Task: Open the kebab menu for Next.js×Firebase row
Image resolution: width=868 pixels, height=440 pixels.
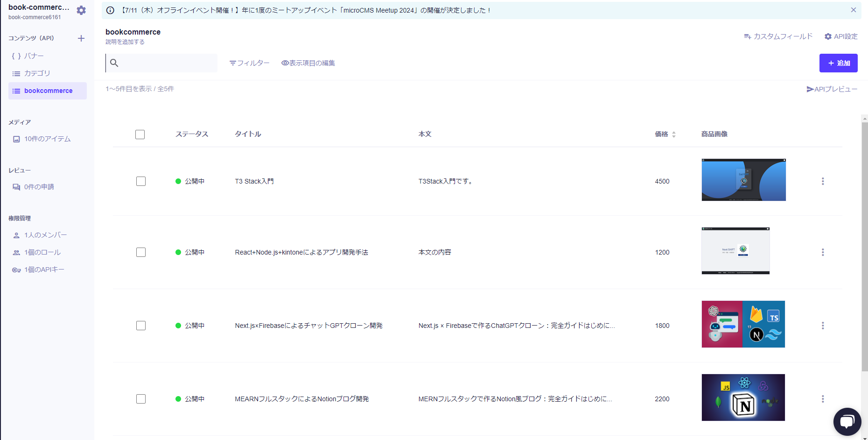Action: click(823, 326)
